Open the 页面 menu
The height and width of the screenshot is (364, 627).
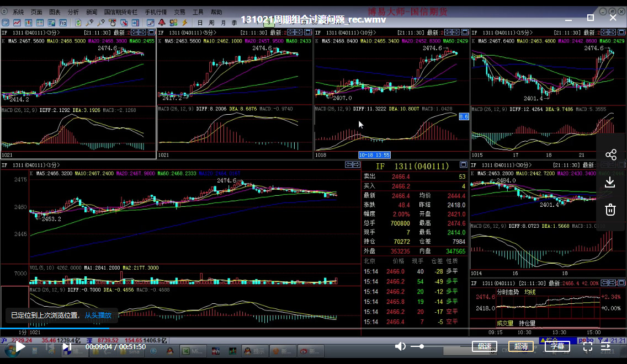pyautogui.click(x=36, y=12)
